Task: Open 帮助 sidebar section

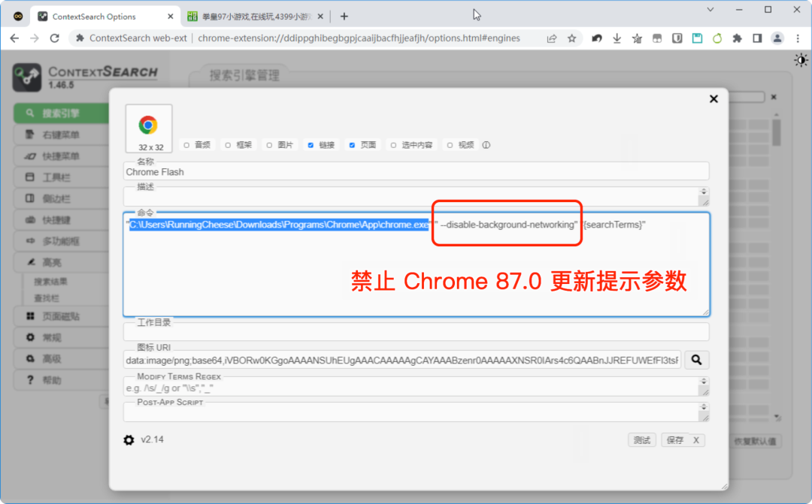Action: [x=61, y=380]
